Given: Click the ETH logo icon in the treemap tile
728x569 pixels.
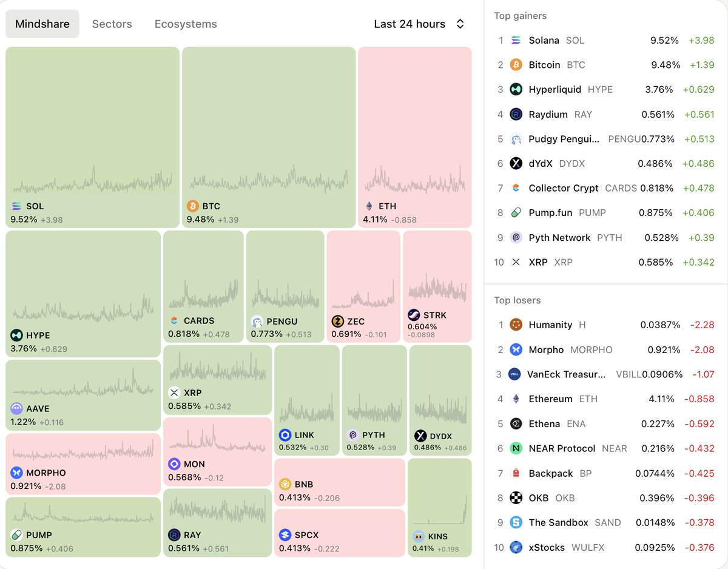Looking at the screenshot, I should click(x=369, y=206).
